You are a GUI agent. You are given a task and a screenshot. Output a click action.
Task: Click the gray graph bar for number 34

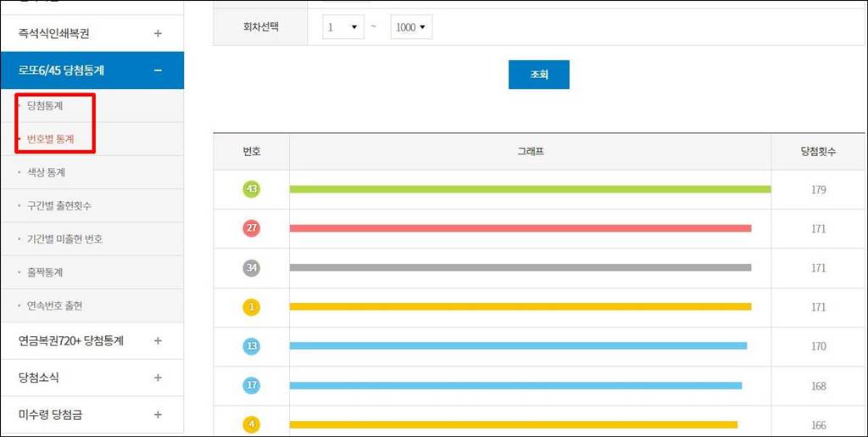(x=520, y=267)
